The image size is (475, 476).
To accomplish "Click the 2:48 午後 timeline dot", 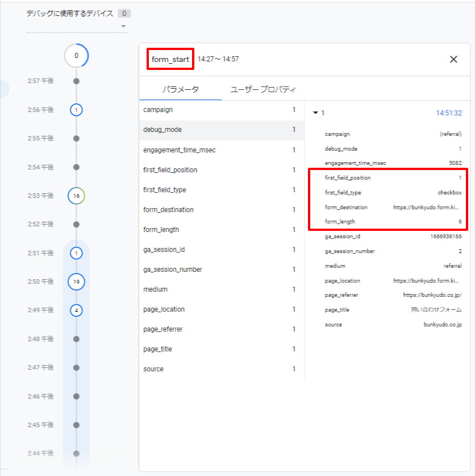I will pos(77,339).
